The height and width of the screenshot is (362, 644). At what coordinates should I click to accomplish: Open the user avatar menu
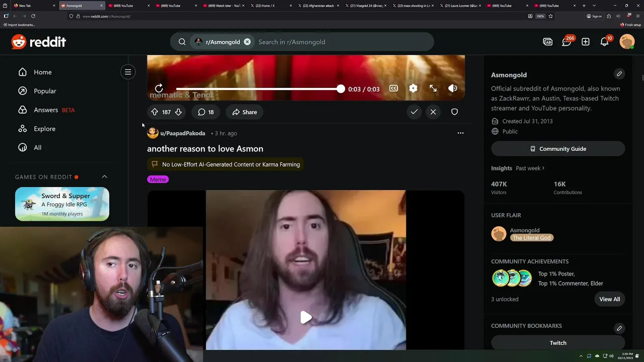627,42
